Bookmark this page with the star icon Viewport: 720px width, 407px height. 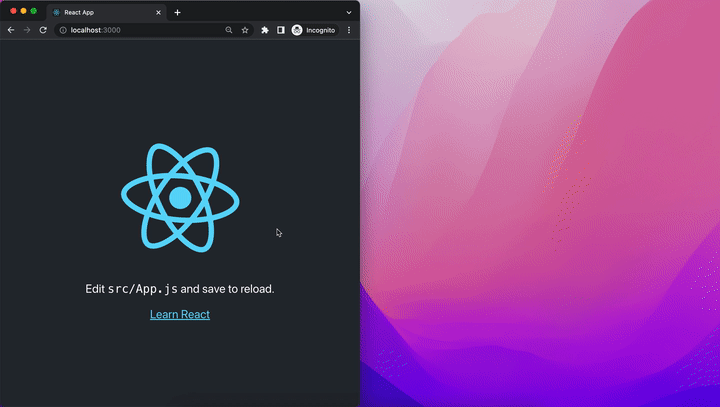tap(245, 30)
